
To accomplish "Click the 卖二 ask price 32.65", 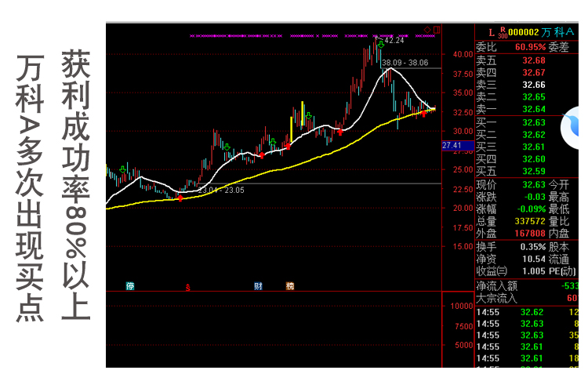I will (534, 96).
